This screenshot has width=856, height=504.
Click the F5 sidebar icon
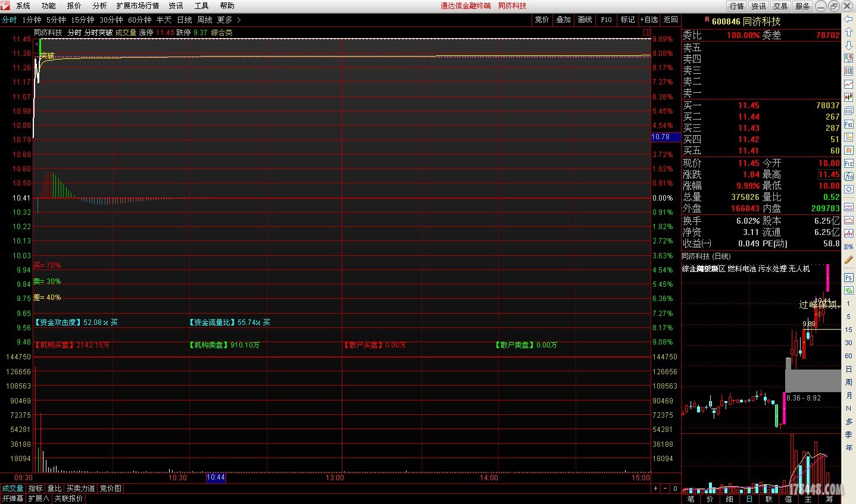(849, 278)
